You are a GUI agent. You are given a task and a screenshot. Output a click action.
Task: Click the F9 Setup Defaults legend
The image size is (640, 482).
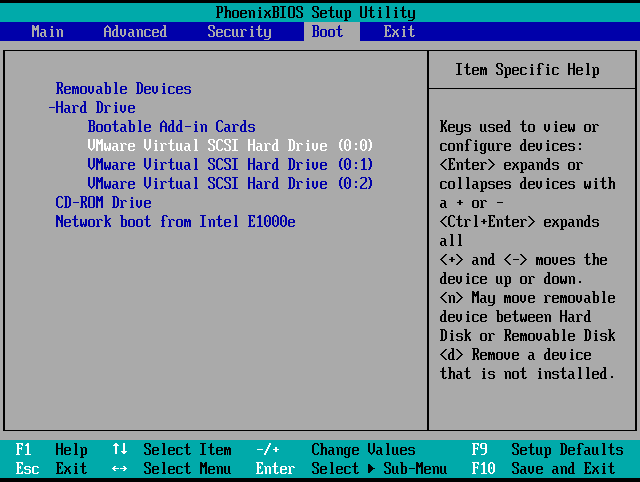point(548,450)
